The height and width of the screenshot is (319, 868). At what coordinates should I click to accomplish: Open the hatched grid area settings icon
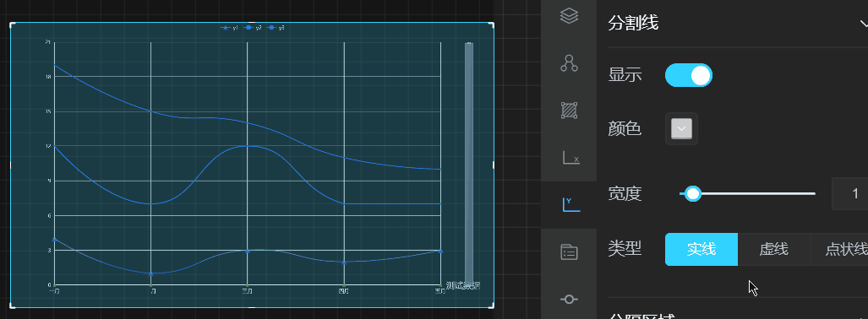click(x=569, y=111)
